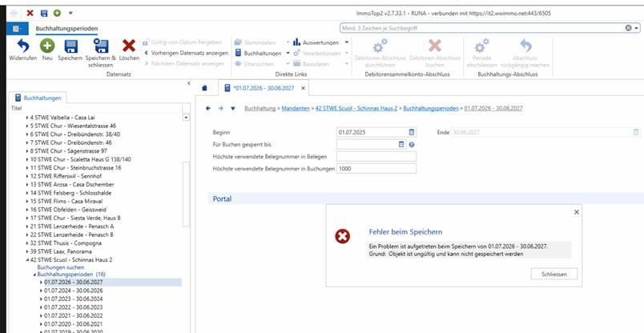This screenshot has width=644, height=333.
Task: Select the 01.07.2026 - 30.06.2027 document tab
Action: click(263, 88)
